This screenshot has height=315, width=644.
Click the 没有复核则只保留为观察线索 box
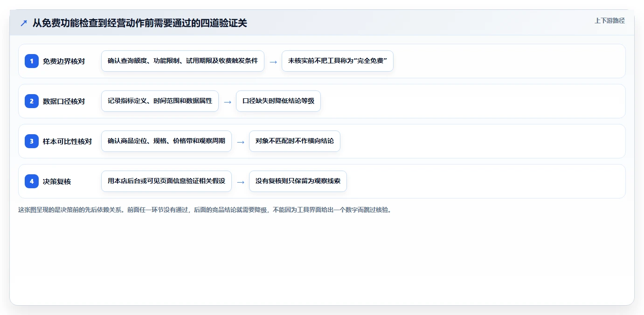coord(298,181)
